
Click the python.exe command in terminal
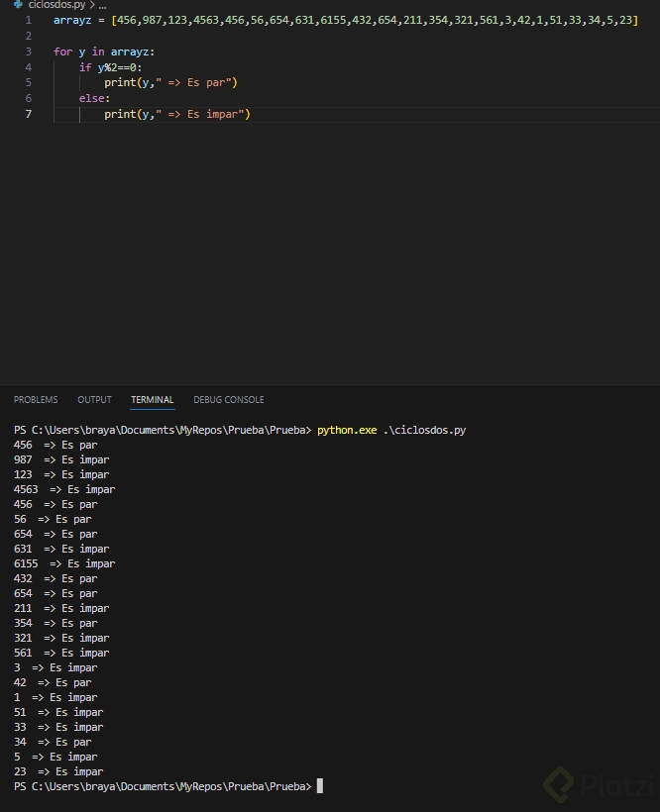[347, 431]
